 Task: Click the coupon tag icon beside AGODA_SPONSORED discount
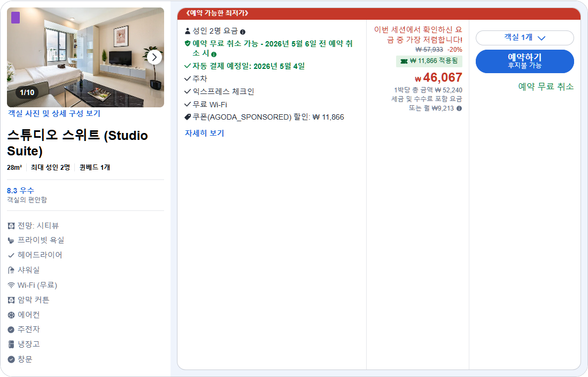click(x=187, y=117)
